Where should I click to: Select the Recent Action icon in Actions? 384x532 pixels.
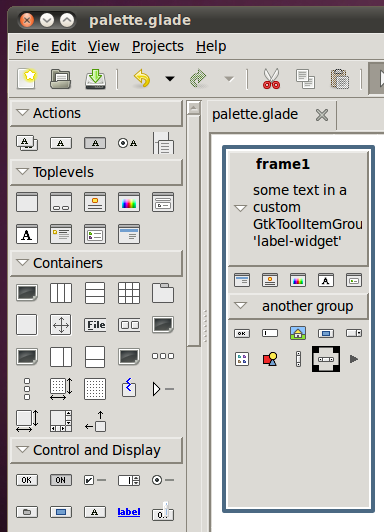tap(163, 143)
